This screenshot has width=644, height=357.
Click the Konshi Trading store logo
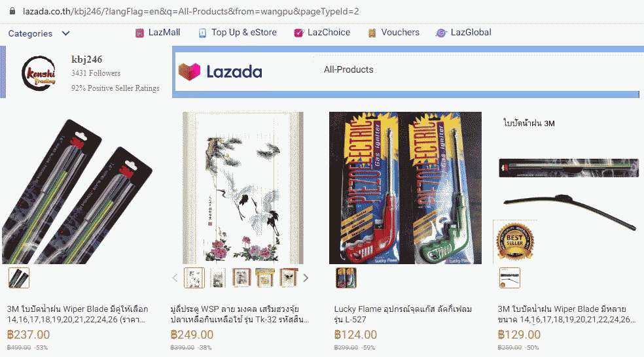[x=39, y=73]
